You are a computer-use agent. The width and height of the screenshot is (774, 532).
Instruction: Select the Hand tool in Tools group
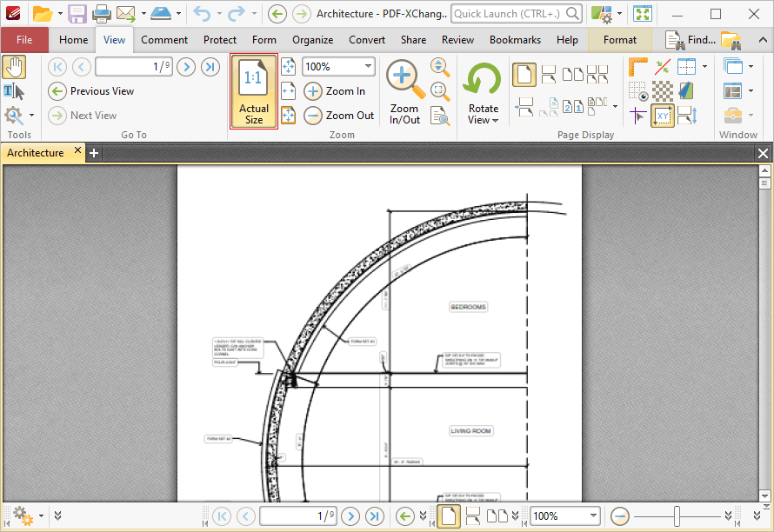click(x=14, y=67)
